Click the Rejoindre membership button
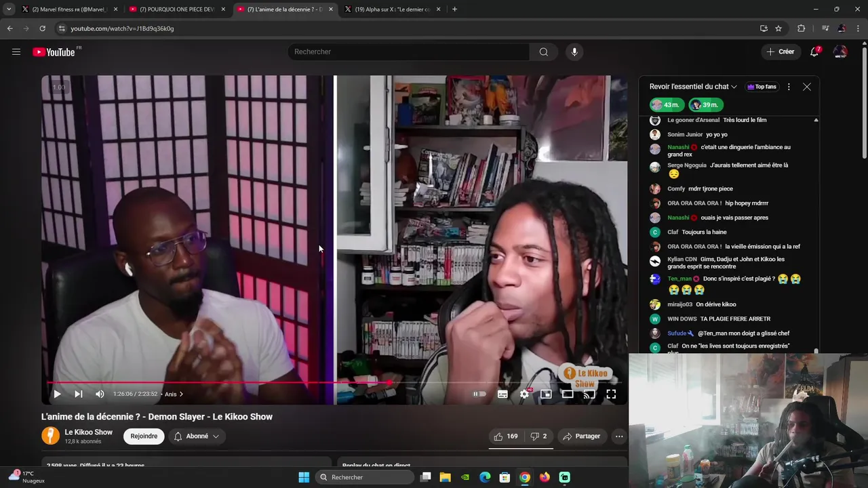868x488 pixels. (x=144, y=436)
